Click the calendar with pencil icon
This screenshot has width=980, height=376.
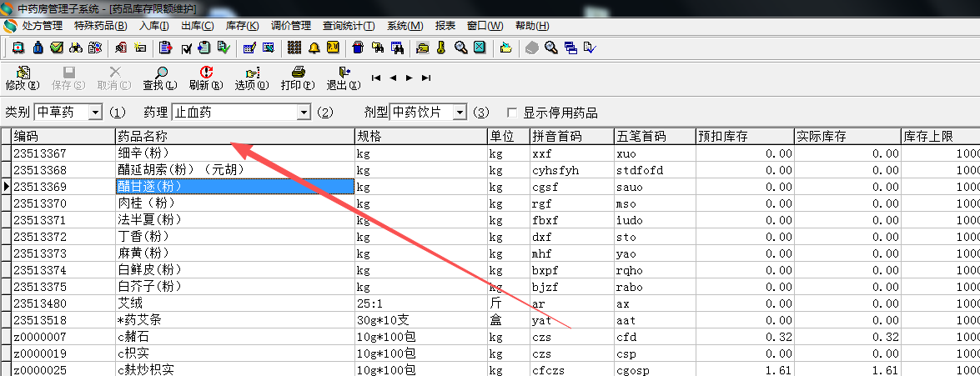[x=249, y=48]
